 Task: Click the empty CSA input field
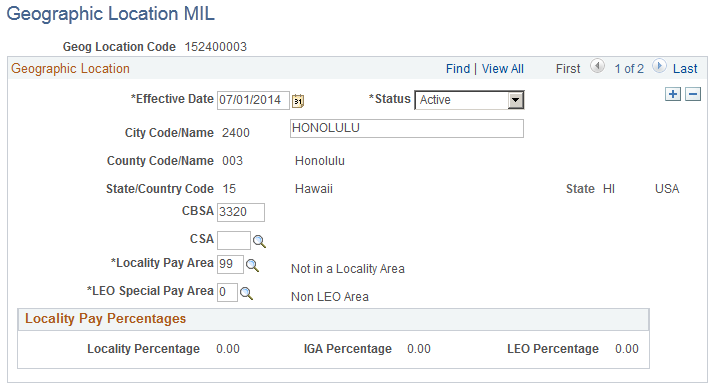click(234, 240)
